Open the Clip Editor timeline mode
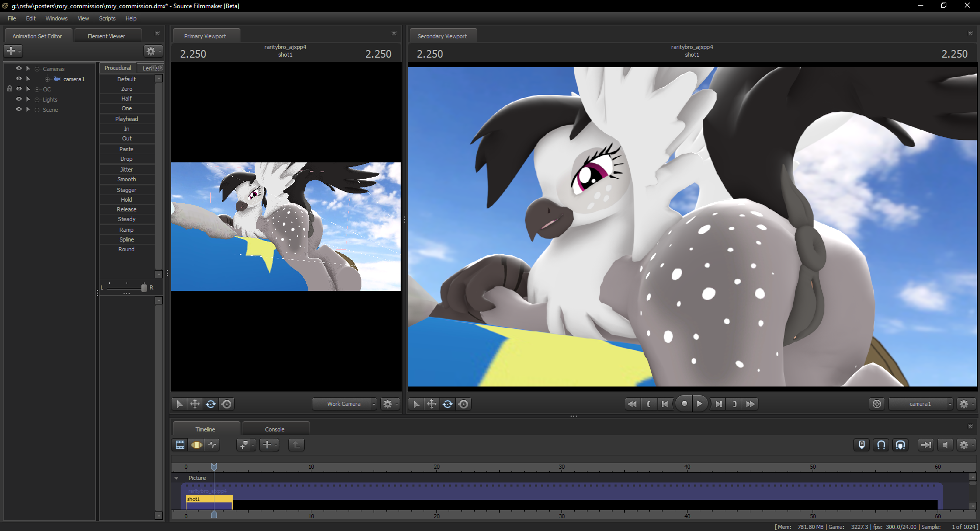 pyautogui.click(x=180, y=445)
